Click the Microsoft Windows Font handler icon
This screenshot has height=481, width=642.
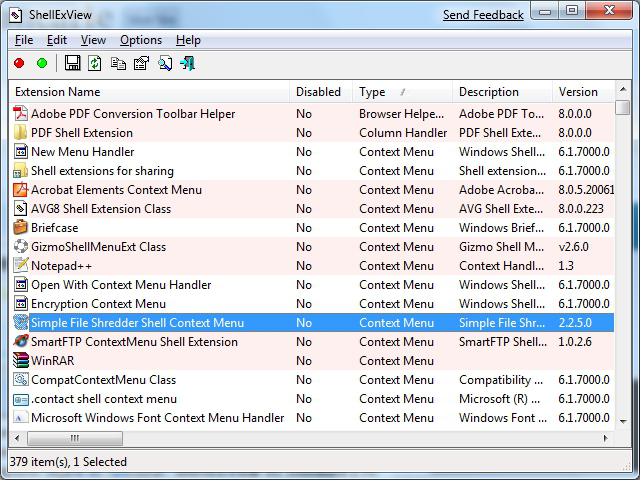tap(20, 418)
